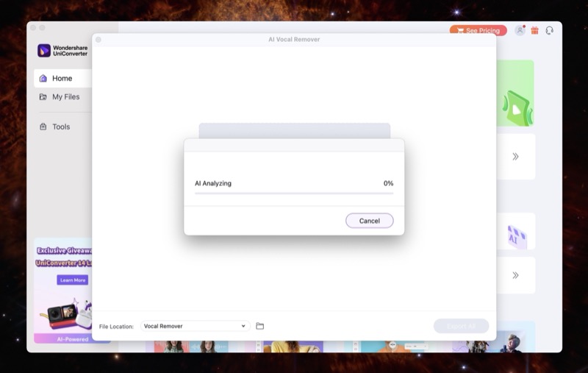The height and width of the screenshot is (373, 588).
Task: Click the gift box icon
Action: click(535, 30)
